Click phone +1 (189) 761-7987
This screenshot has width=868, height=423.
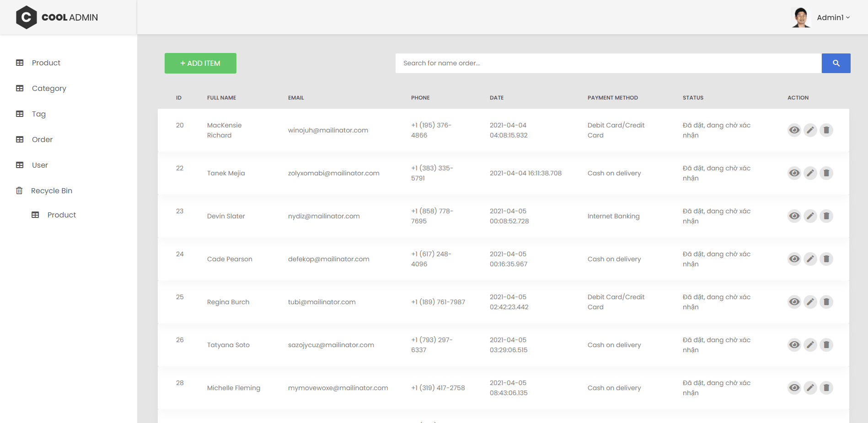tap(438, 302)
